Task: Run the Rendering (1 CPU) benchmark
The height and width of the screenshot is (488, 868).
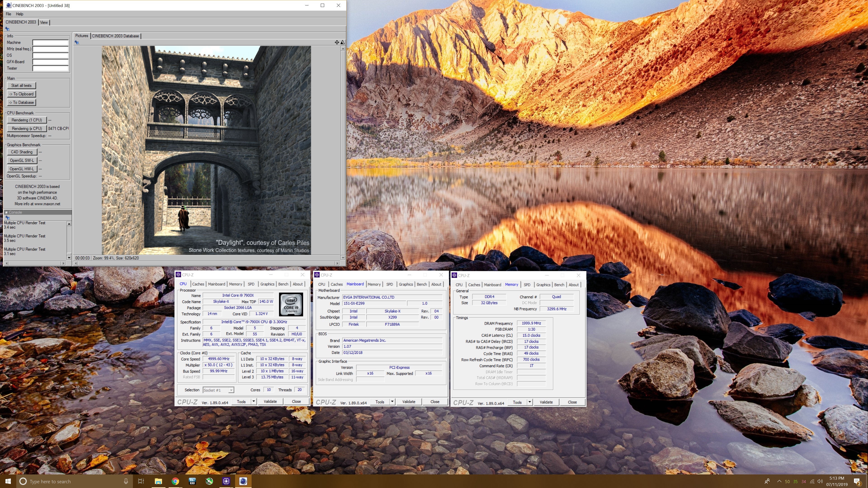Action: pos(27,120)
